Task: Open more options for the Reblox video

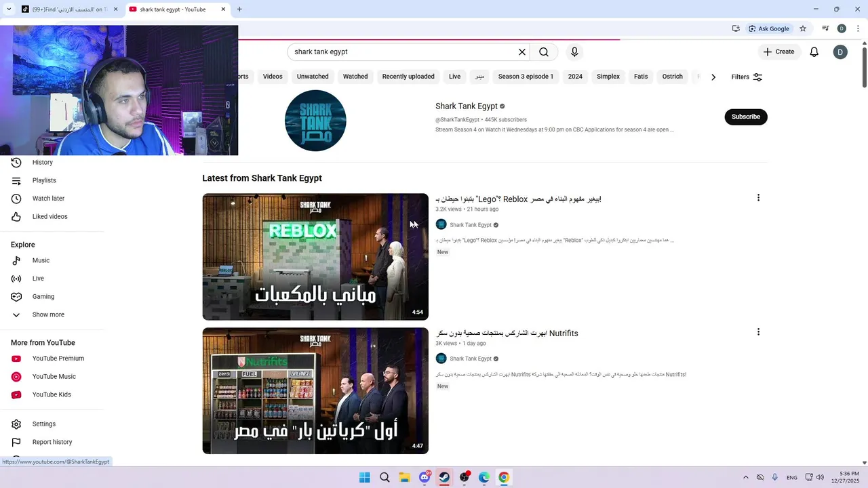Action: pyautogui.click(x=758, y=198)
